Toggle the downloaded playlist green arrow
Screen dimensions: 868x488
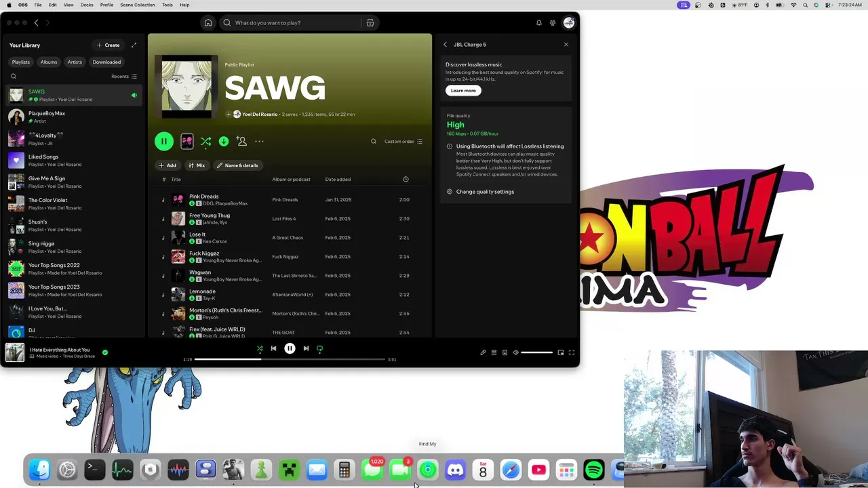[224, 141]
